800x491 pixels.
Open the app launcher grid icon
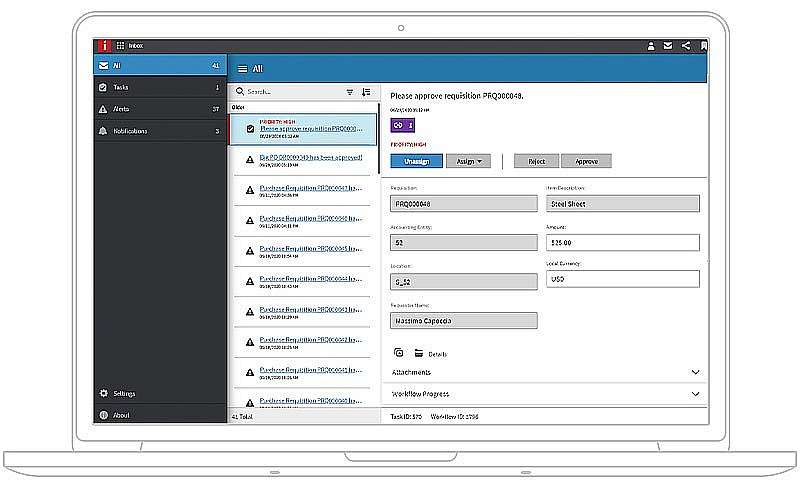[x=120, y=45]
